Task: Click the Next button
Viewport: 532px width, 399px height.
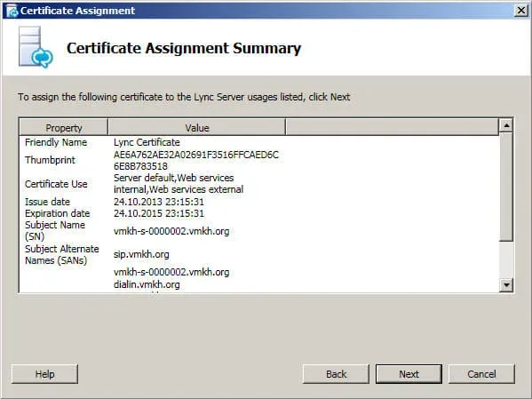Action: tap(409, 374)
